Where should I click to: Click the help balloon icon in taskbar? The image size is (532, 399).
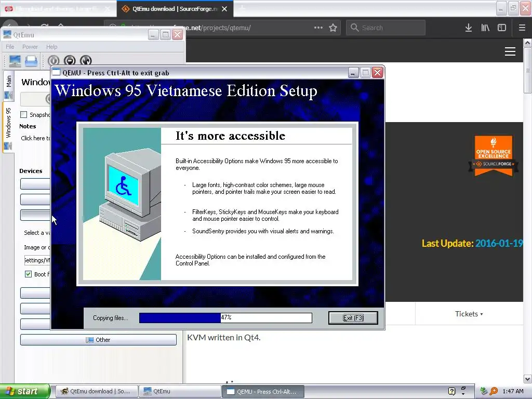(451, 391)
